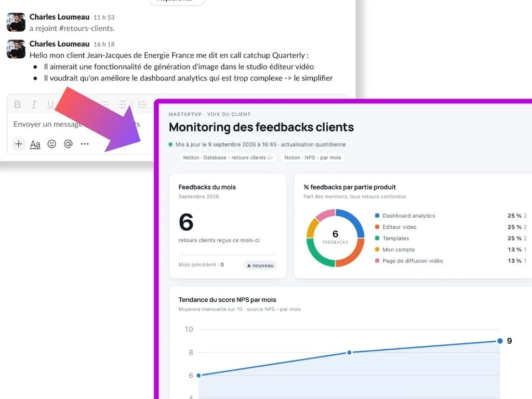
Task: Click the yellow Mon compte color swatch
Action: click(377, 249)
